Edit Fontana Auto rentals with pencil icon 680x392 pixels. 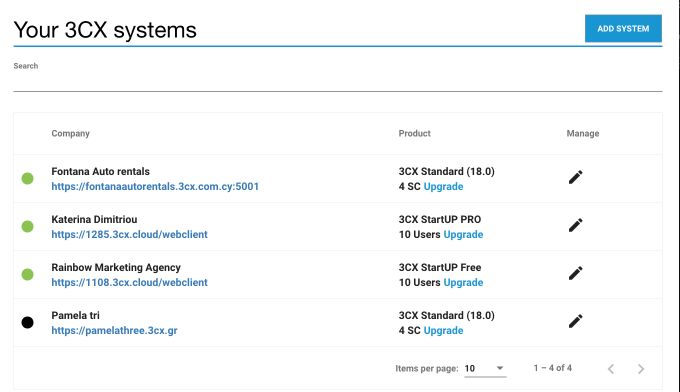pos(575,177)
